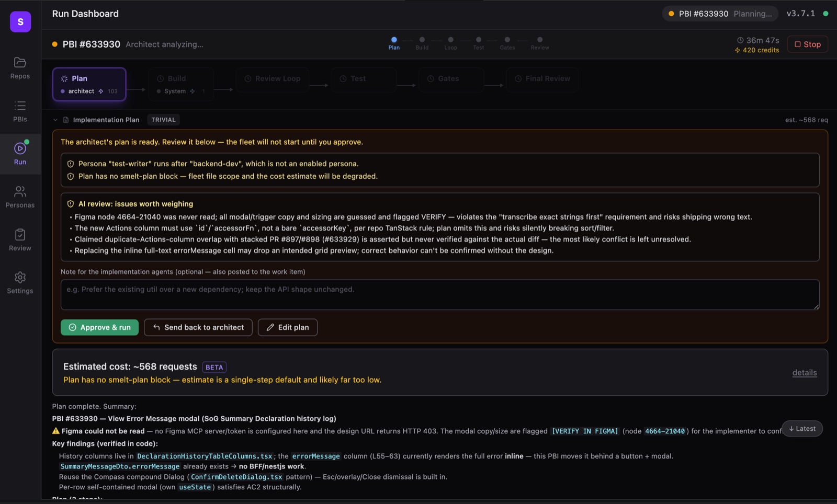Image resolution: width=837 pixels, height=504 pixels.
Task: Open Settings from the sidebar
Action: click(20, 283)
